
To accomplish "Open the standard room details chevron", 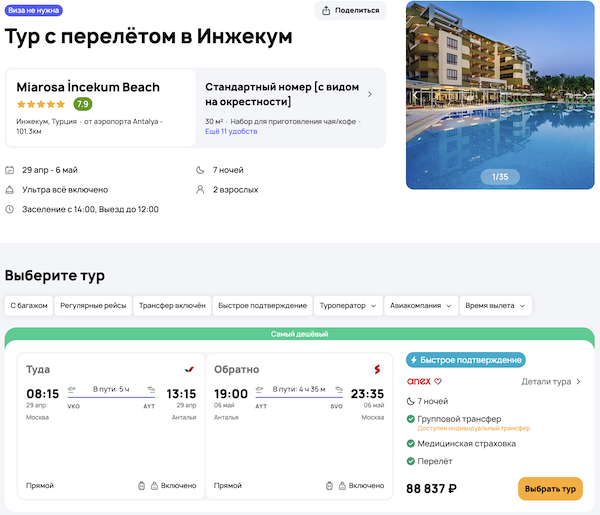I will [370, 95].
